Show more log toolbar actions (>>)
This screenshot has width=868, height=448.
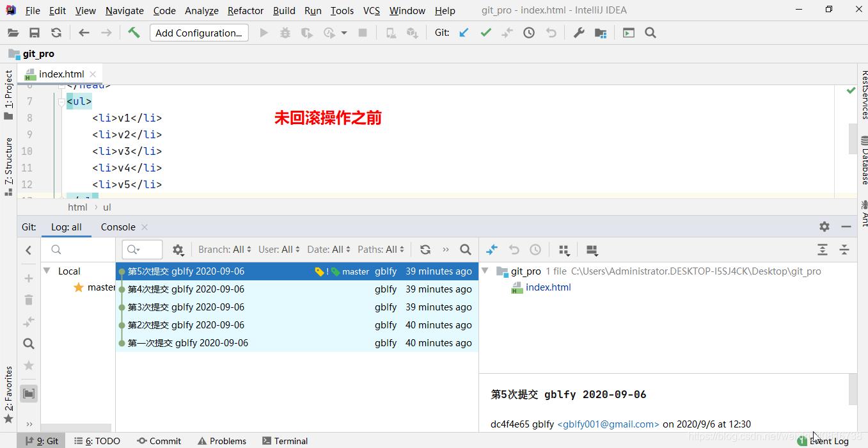click(446, 250)
